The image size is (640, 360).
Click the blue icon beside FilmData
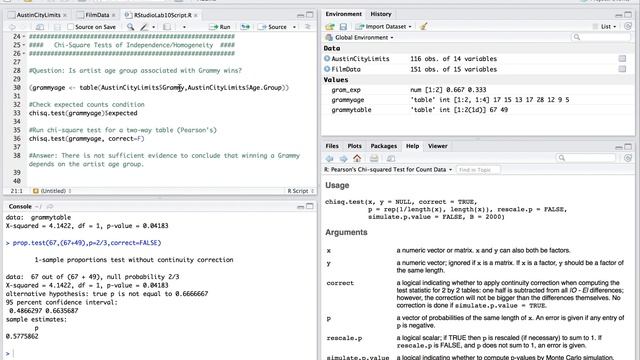[x=327, y=69]
